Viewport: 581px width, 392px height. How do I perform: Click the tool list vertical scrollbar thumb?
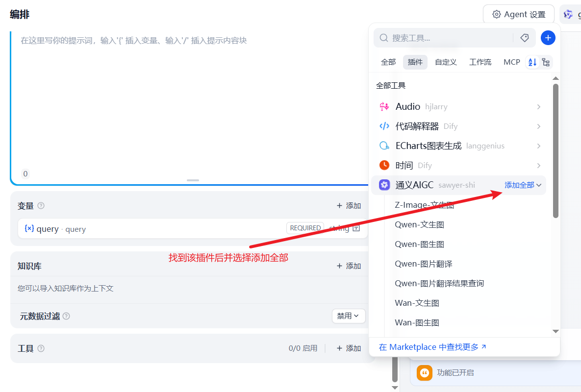tap(556, 150)
